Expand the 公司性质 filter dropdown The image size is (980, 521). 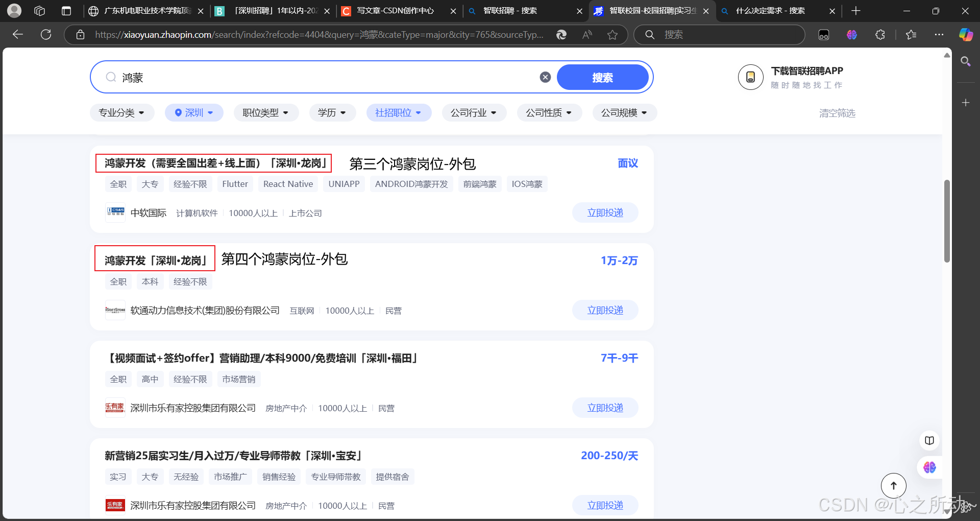click(549, 113)
